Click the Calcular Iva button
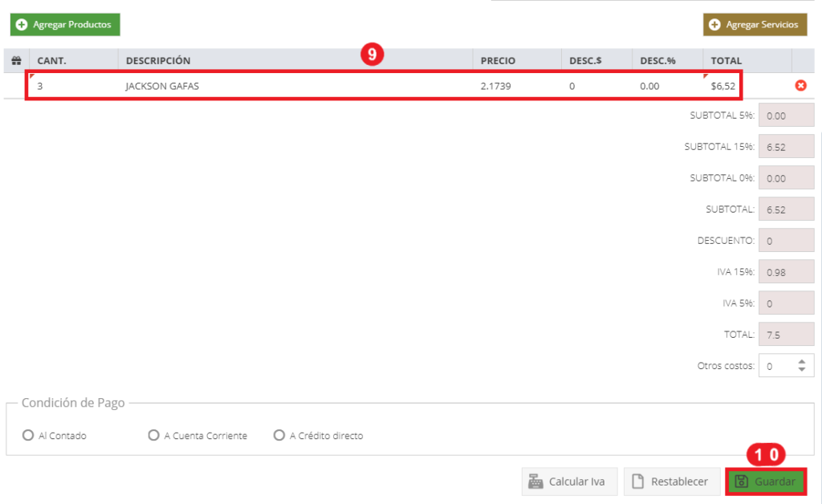This screenshot has height=504, width=822. click(569, 482)
